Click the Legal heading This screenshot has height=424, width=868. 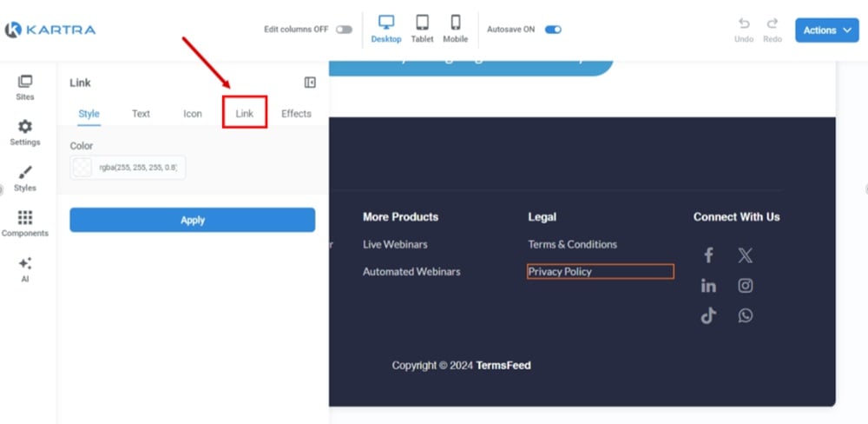coord(542,216)
